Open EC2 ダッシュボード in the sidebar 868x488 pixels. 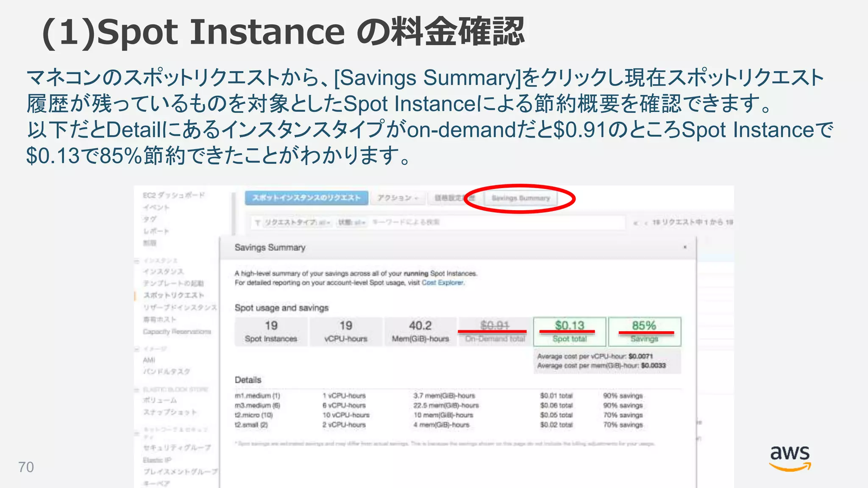pos(174,195)
